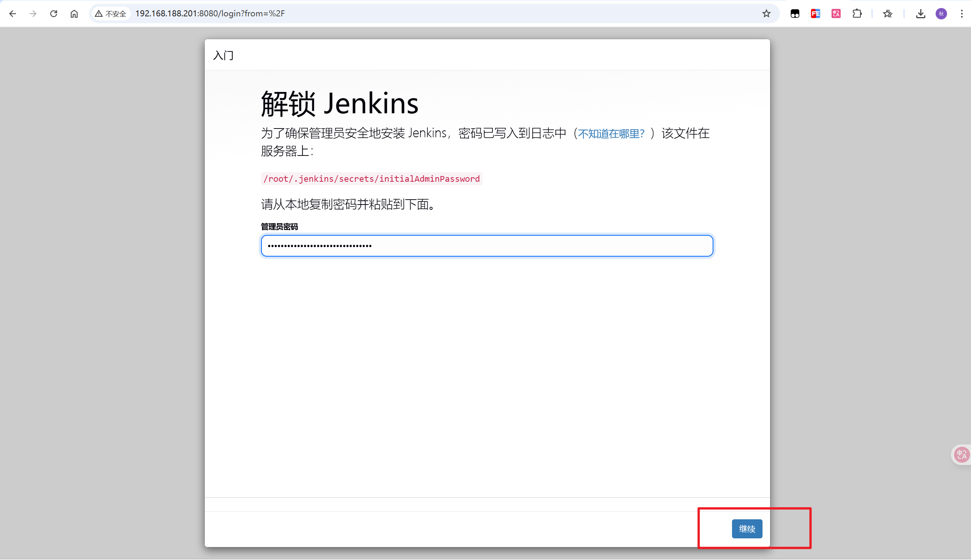
Task: Go to browser home page
Action: (x=74, y=14)
